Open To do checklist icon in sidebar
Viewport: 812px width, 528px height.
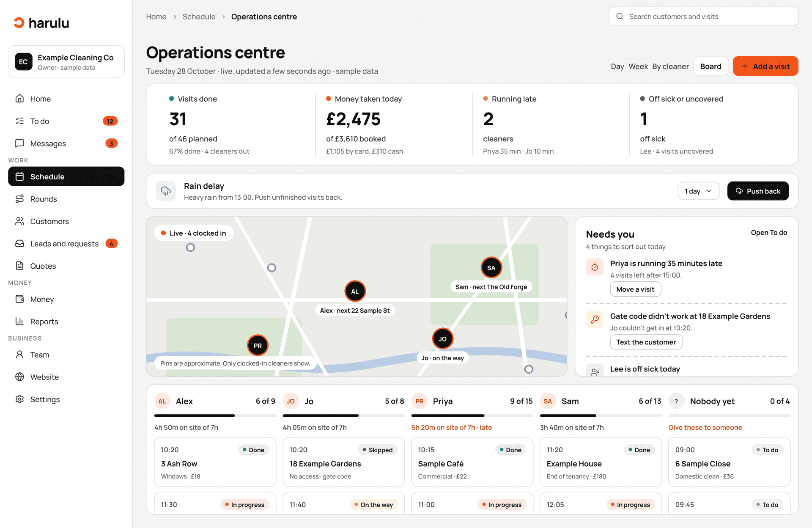click(x=19, y=121)
